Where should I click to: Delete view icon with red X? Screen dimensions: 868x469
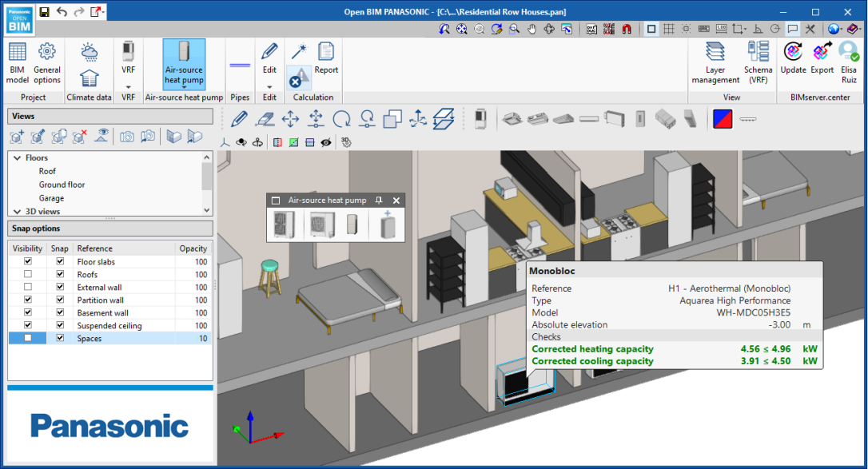80,137
